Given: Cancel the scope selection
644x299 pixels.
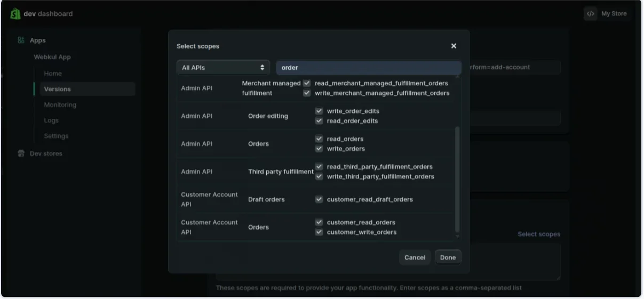Looking at the screenshot, I should (x=415, y=257).
